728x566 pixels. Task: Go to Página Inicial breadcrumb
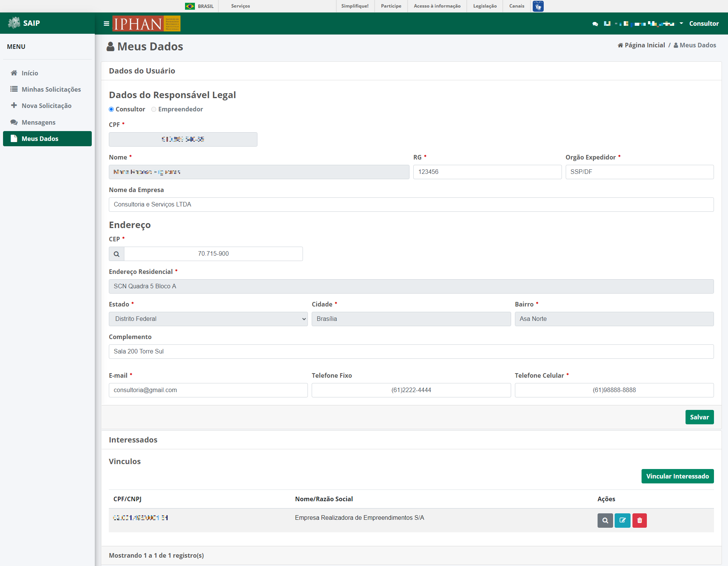pyautogui.click(x=641, y=45)
